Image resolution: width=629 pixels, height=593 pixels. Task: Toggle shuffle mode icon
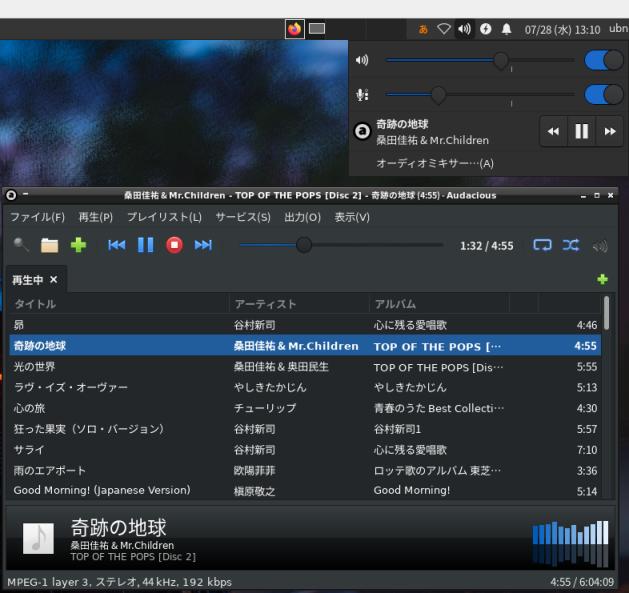coord(571,245)
